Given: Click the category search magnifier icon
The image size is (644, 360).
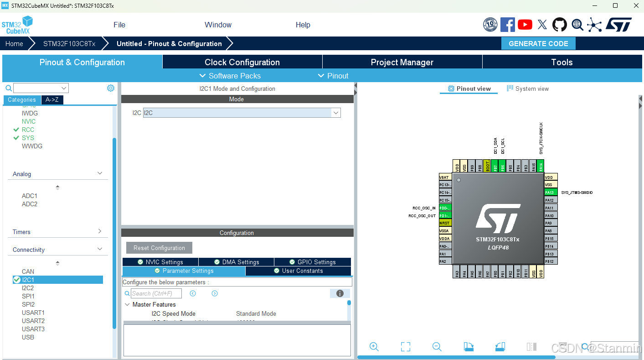Looking at the screenshot, I should (x=8, y=88).
